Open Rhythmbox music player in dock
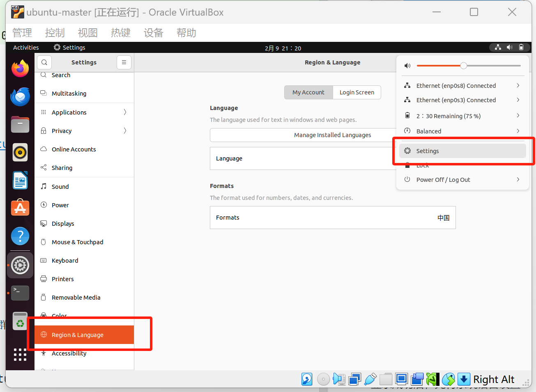536x392 pixels. coord(20,153)
